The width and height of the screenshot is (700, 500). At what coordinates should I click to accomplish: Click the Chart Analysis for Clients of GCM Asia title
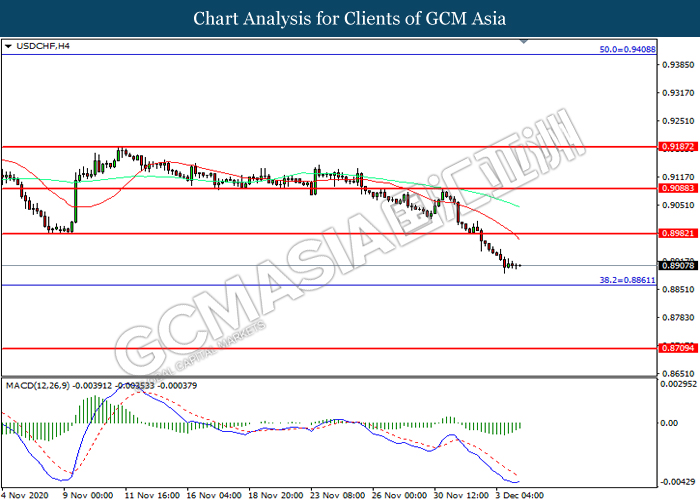pos(350,19)
